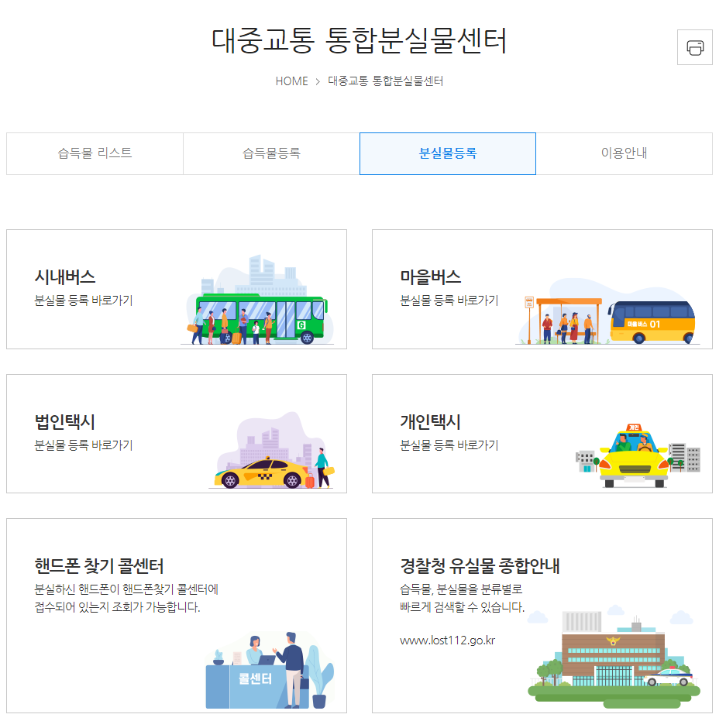Switch to the 이용안내 tab
This screenshot has width=726, height=728.
[x=624, y=153]
